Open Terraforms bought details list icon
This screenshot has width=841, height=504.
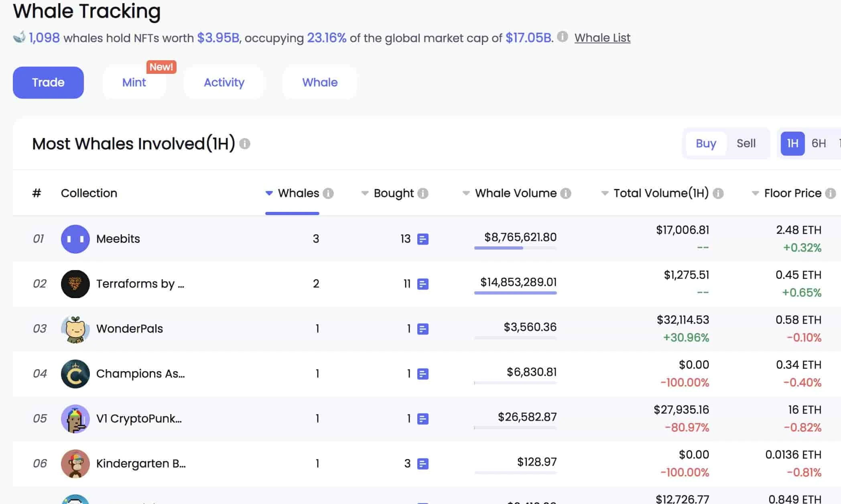click(423, 284)
